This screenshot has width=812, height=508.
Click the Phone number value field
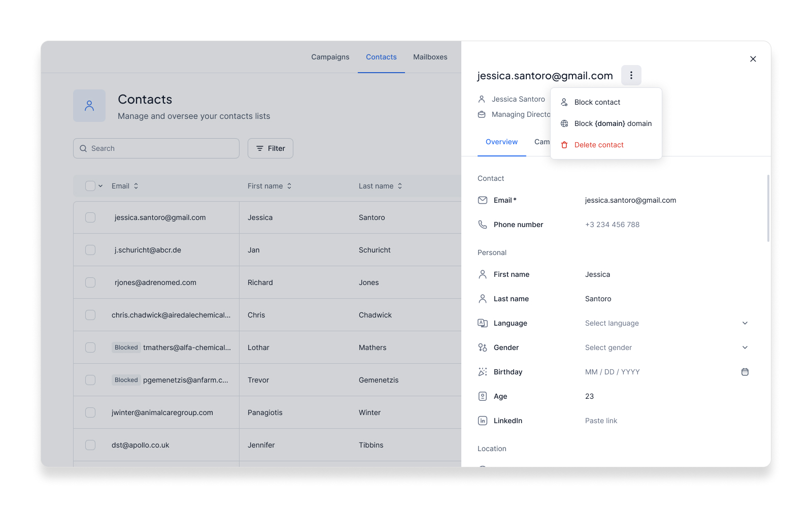[612, 225]
